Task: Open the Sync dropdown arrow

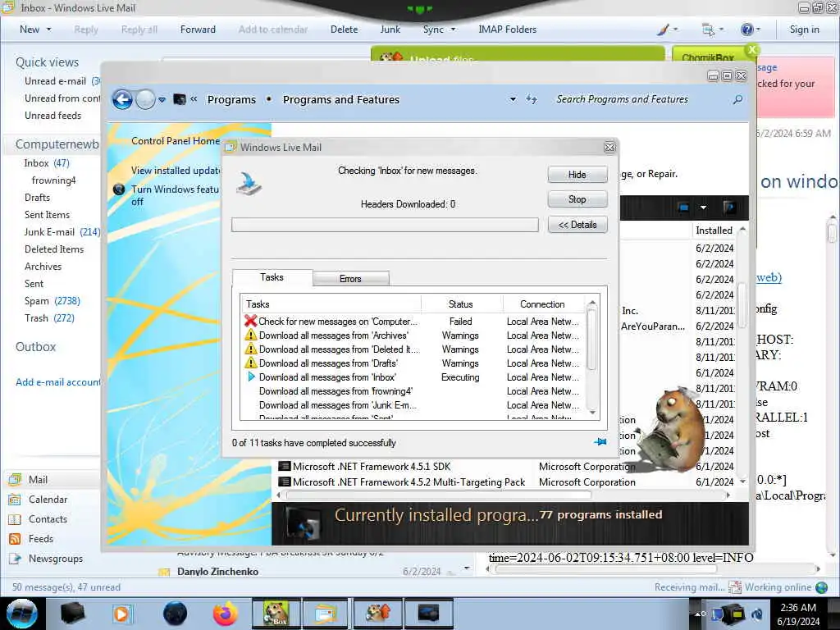Action: [453, 30]
